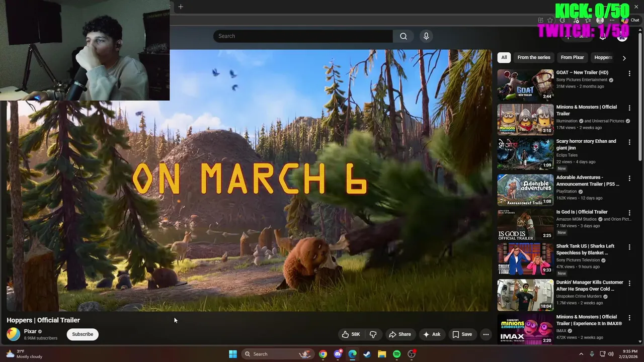Click the taskbar Search box
This screenshot has width=644, height=362.
point(278,354)
